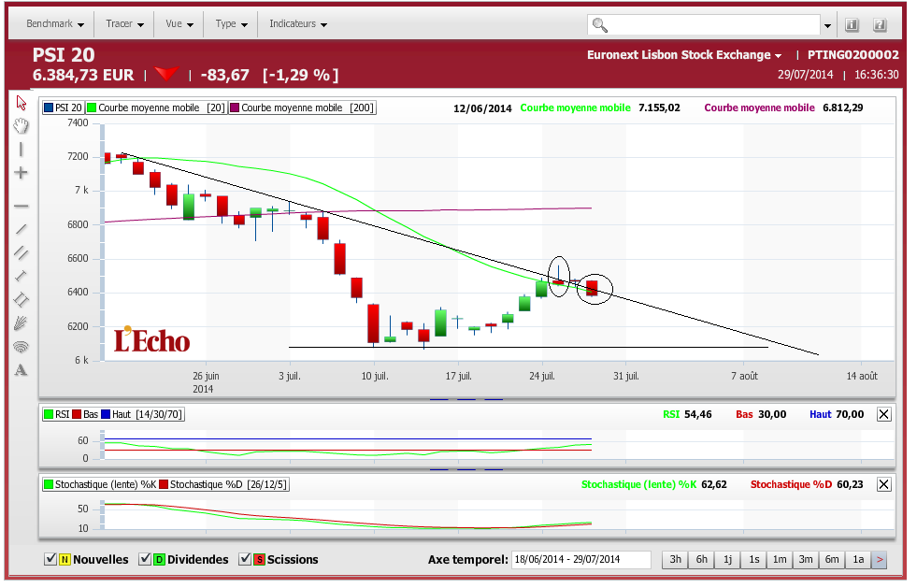The image size is (917, 588).
Task: Choose the Fibonacci arcs tool
Action: coord(21,347)
